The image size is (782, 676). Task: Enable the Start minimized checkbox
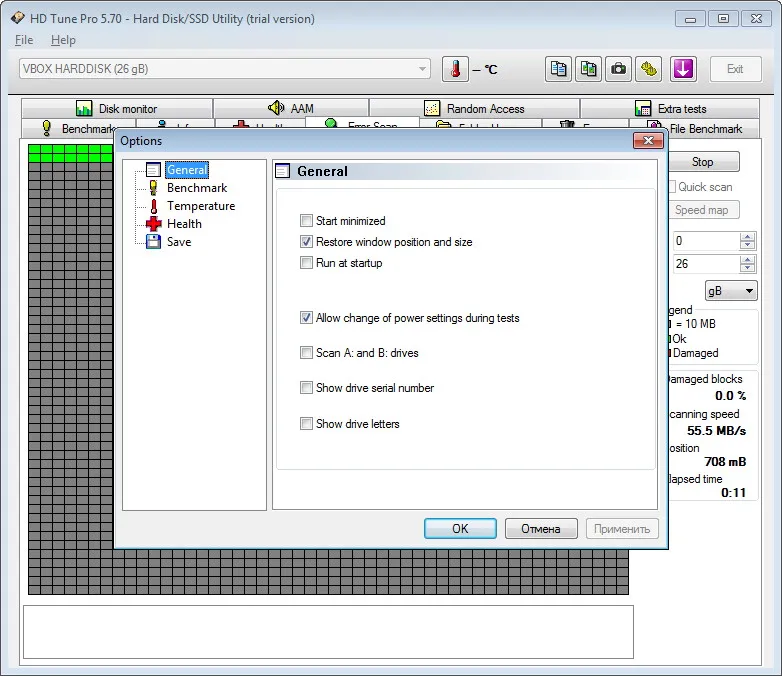pos(306,221)
